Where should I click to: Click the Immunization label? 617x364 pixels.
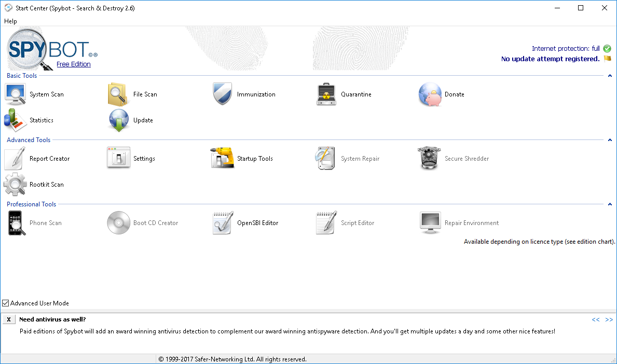pos(256,94)
